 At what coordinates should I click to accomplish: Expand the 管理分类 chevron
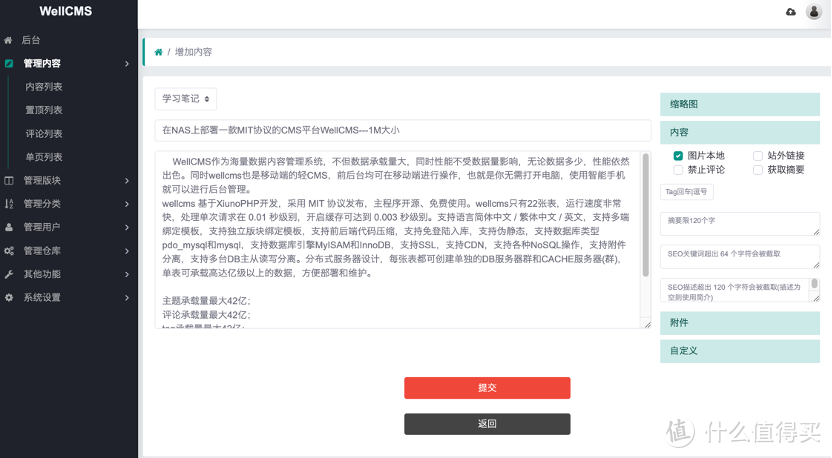(127, 204)
